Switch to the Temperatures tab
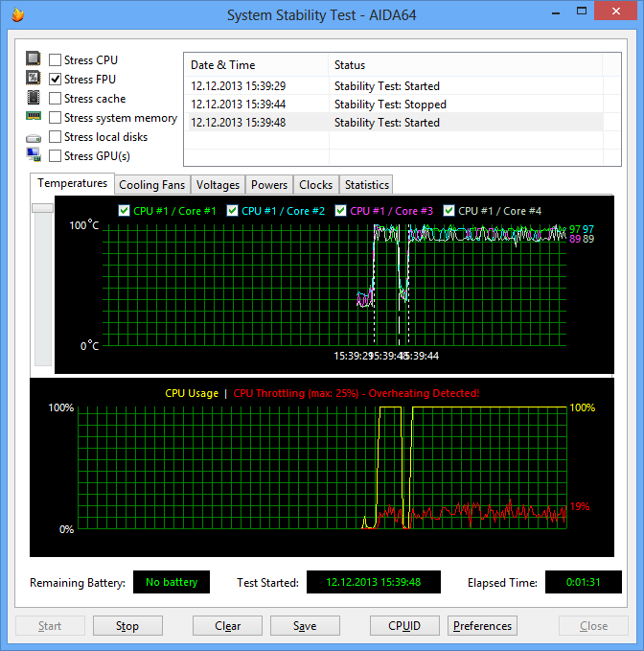Viewport: 644px width, 651px height. click(72, 183)
